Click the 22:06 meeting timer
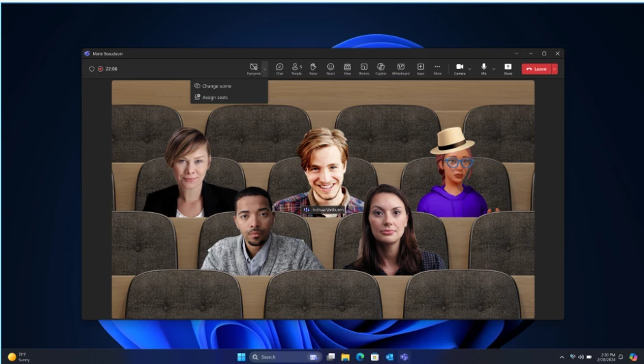The height and width of the screenshot is (364, 644). [x=112, y=69]
